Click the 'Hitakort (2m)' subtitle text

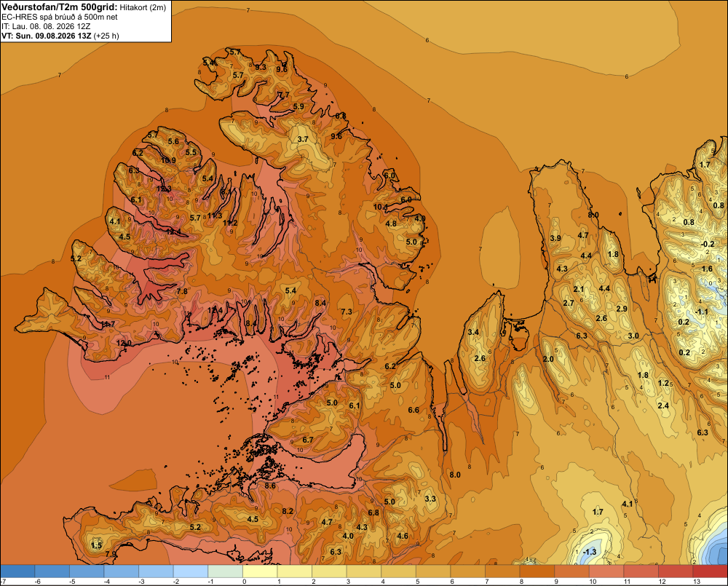[143, 7]
